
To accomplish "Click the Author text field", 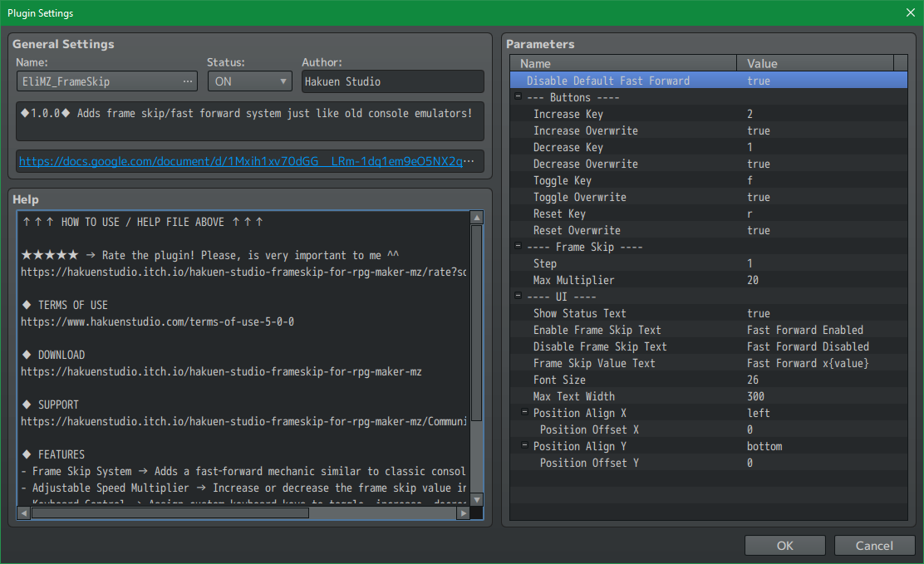I will coord(392,81).
